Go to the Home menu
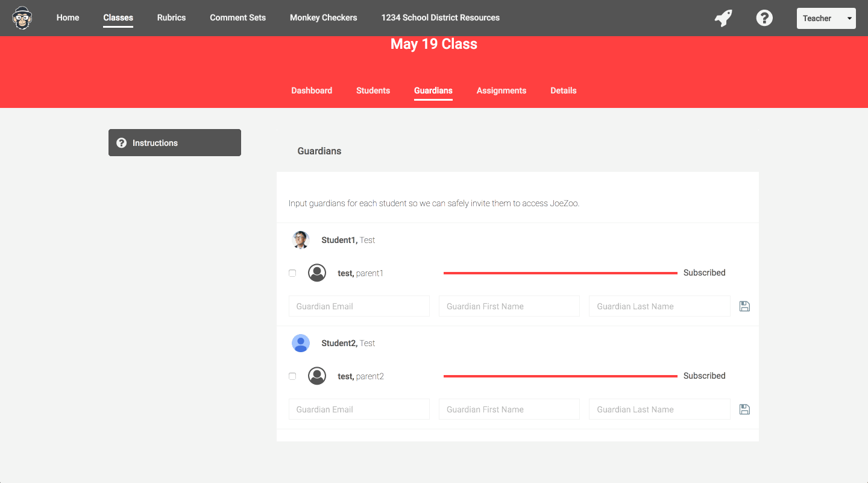The height and width of the screenshot is (483, 868). pyautogui.click(x=68, y=17)
